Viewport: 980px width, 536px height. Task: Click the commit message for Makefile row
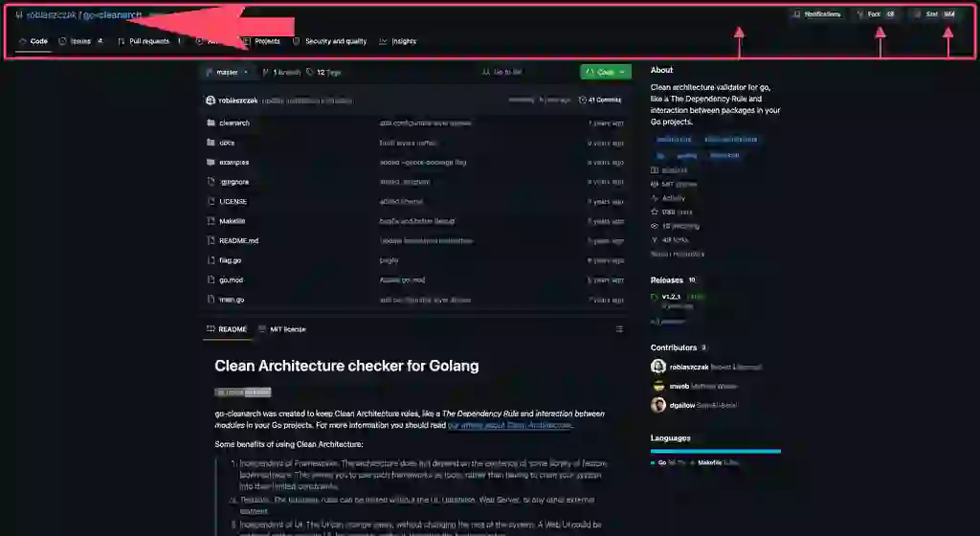(x=417, y=221)
